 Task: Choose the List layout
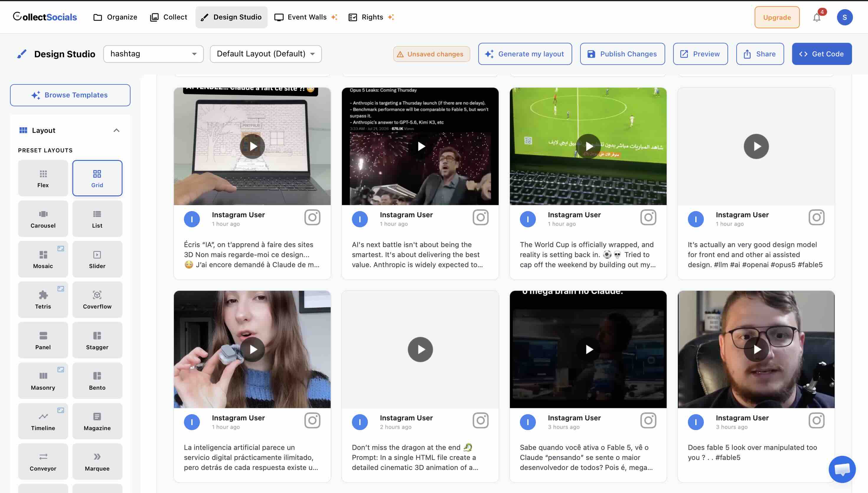point(97,219)
